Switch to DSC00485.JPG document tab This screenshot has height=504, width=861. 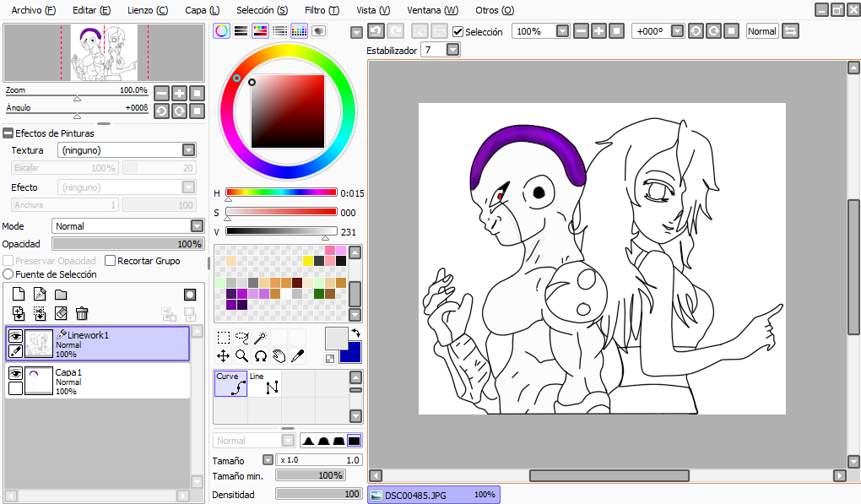coord(434,495)
